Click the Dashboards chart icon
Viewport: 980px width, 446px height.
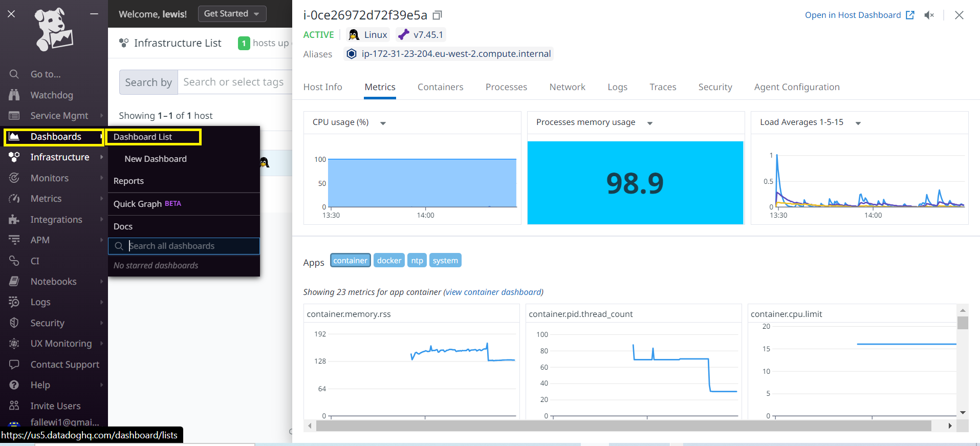[x=14, y=137]
